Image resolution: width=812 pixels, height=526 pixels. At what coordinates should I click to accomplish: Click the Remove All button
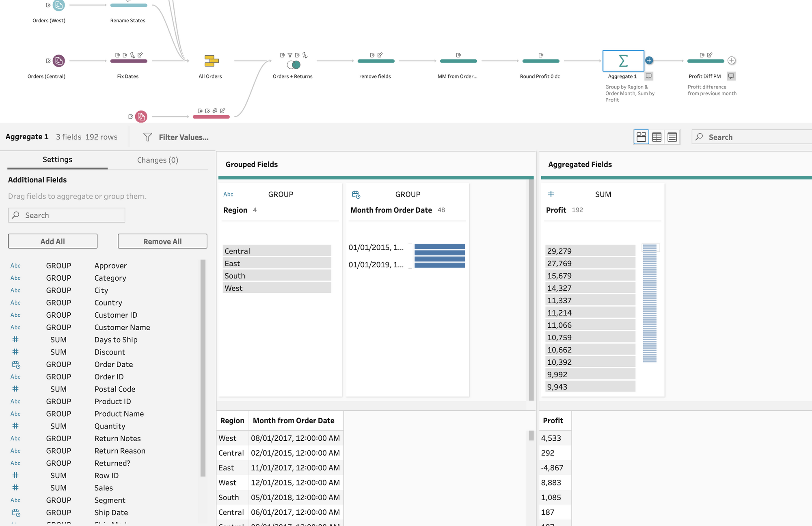pos(162,241)
